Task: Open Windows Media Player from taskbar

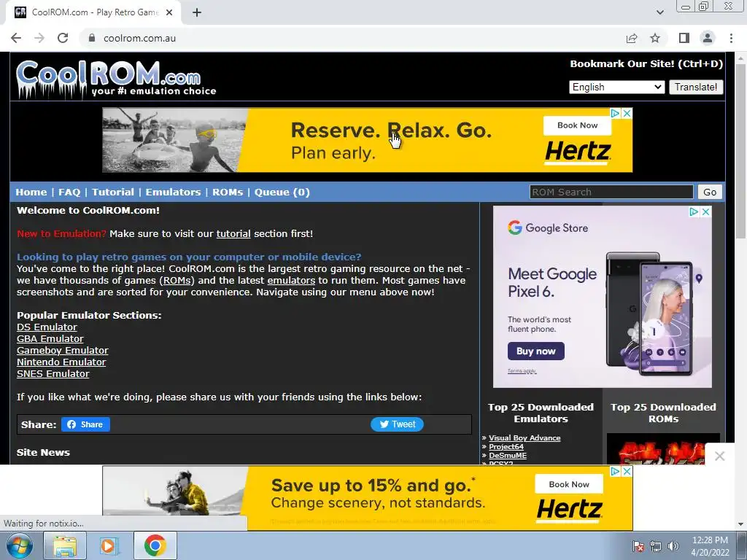Action: click(109, 545)
